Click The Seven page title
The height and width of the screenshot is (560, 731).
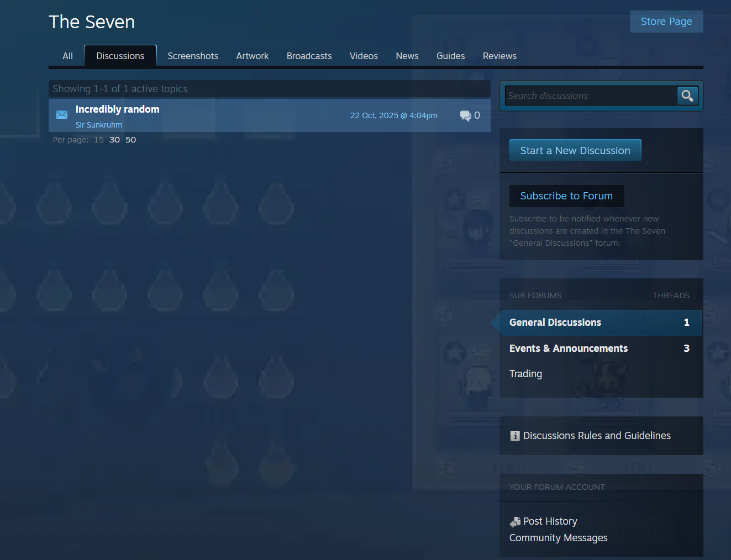click(x=92, y=22)
